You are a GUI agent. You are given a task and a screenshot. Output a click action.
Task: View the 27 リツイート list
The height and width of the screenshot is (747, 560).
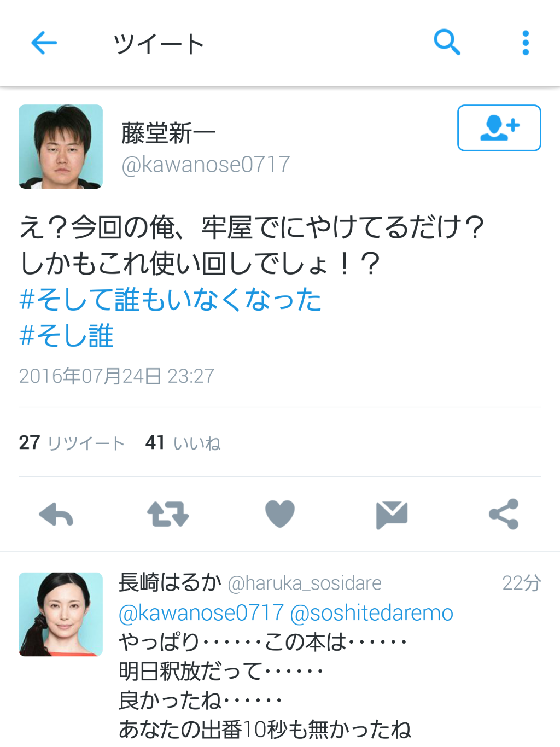tap(72, 442)
